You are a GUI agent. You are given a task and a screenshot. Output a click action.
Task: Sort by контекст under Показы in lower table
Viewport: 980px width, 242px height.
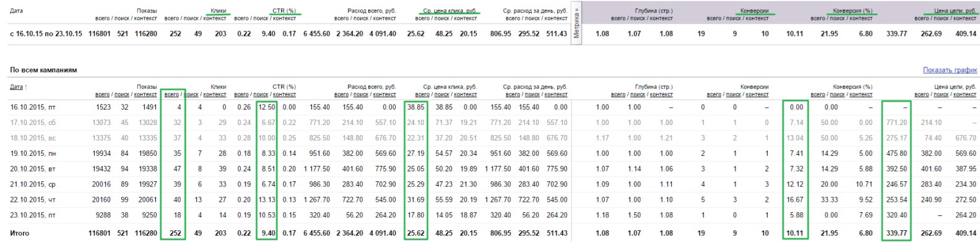145,95
